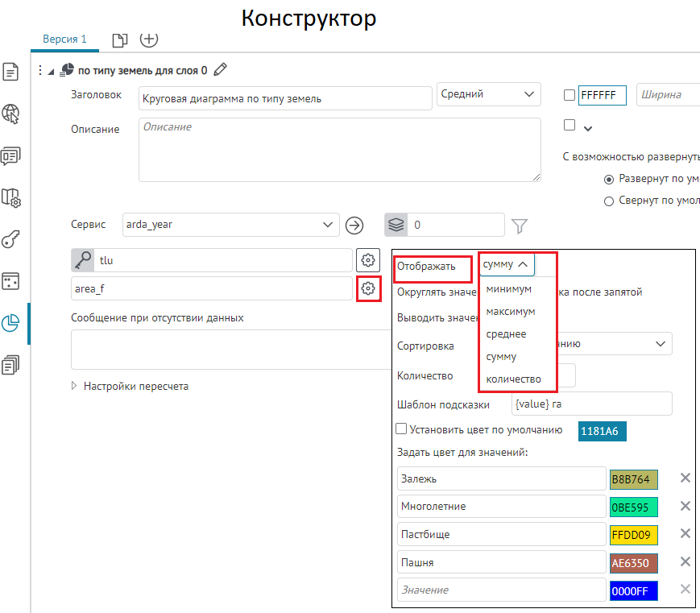700x613 pixels.
Task: Select the 'Свернут по умолчанию' radio option
Action: click(609, 201)
